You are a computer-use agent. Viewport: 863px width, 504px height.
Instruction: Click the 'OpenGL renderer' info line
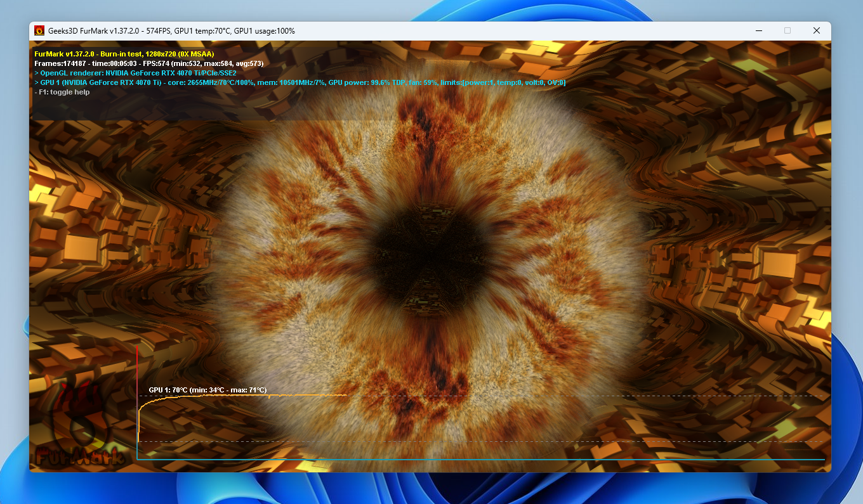[135, 73]
